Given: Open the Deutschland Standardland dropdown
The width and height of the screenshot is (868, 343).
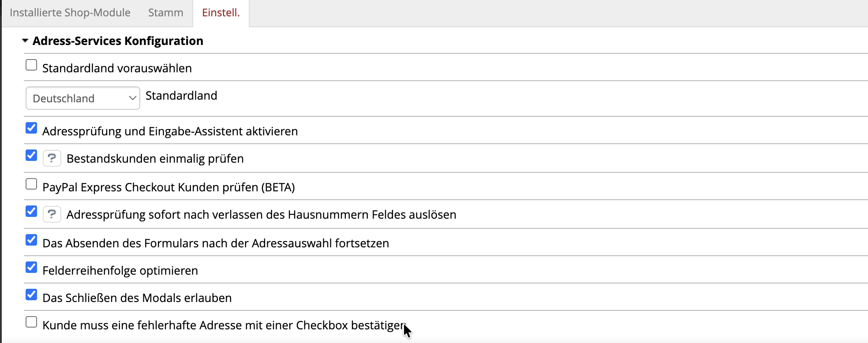Looking at the screenshot, I should pos(83,98).
